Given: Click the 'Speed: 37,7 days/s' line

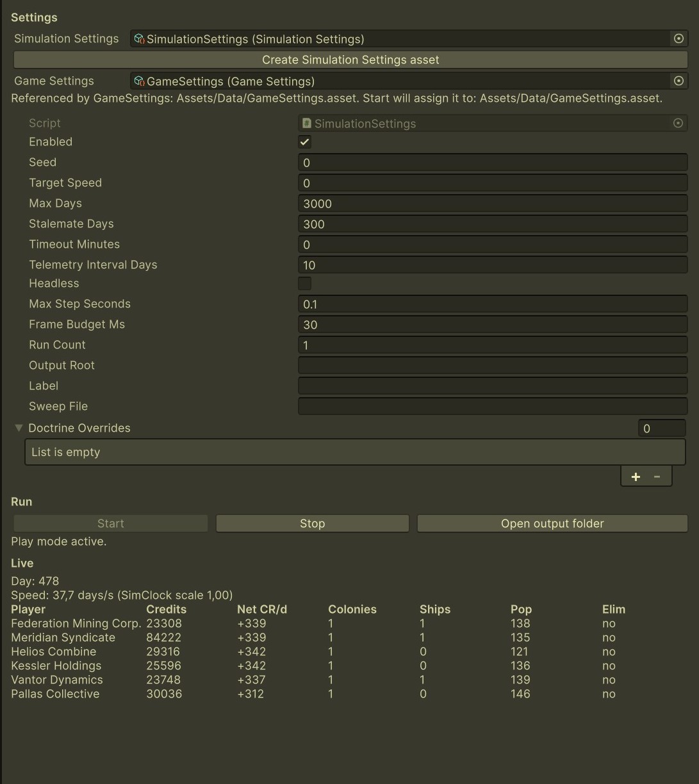Looking at the screenshot, I should [122, 595].
